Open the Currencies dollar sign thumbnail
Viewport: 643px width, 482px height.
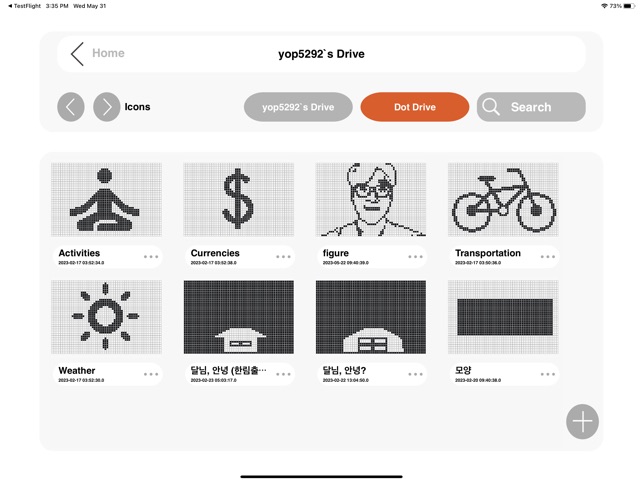point(239,200)
